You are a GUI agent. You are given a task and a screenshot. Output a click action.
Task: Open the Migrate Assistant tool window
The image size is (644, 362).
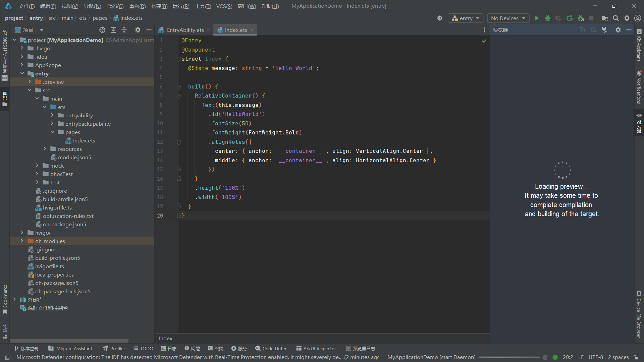click(70, 349)
